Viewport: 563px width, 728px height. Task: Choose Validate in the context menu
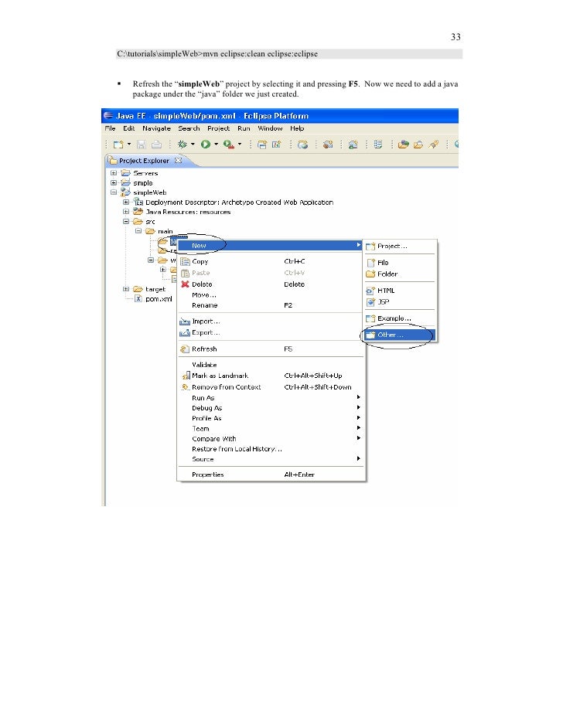click(x=271, y=365)
